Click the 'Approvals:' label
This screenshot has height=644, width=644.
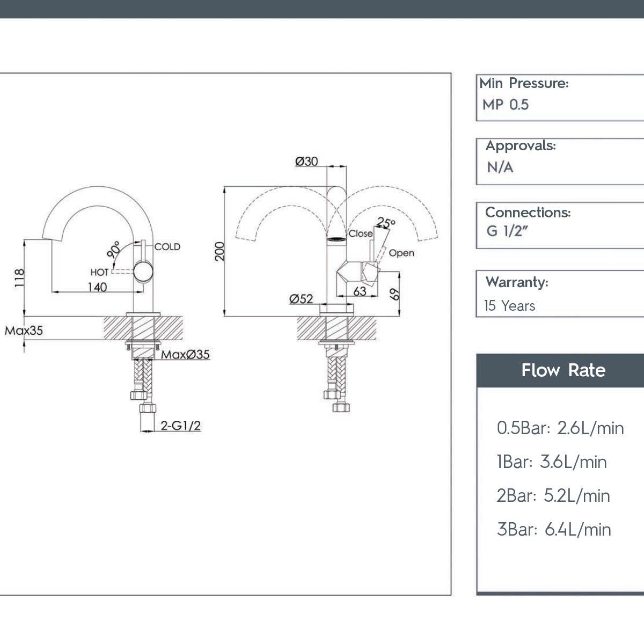point(521,146)
